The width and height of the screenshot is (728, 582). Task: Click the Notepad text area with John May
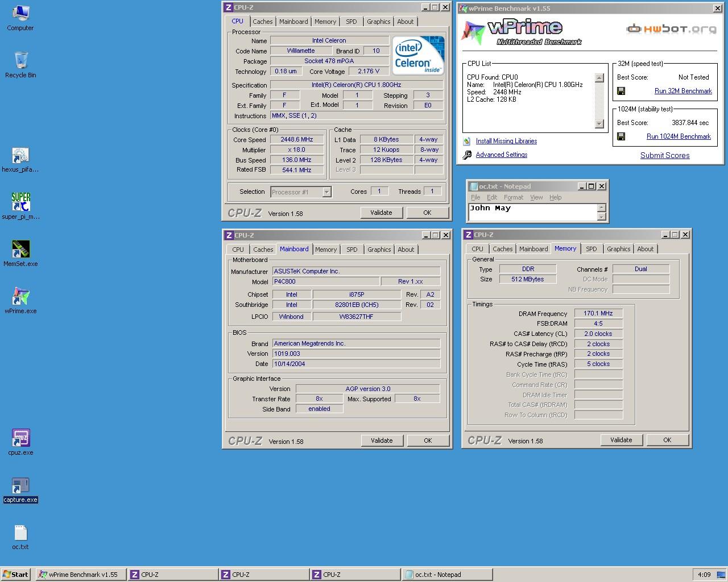coord(532,212)
